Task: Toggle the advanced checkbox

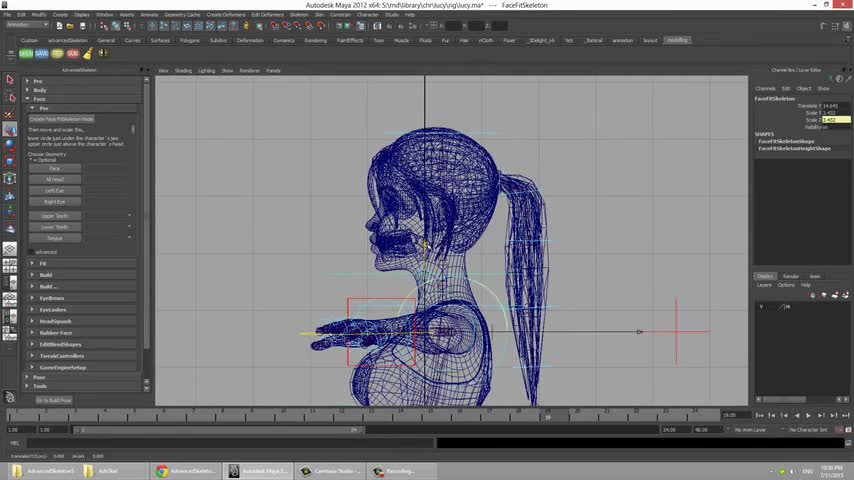Action: (30, 252)
